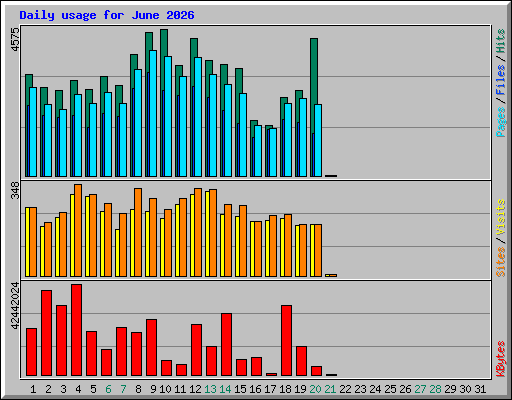This screenshot has width=512, height=400.
Task: Select weekend day '21' on the x-axis
Action: 330,389
